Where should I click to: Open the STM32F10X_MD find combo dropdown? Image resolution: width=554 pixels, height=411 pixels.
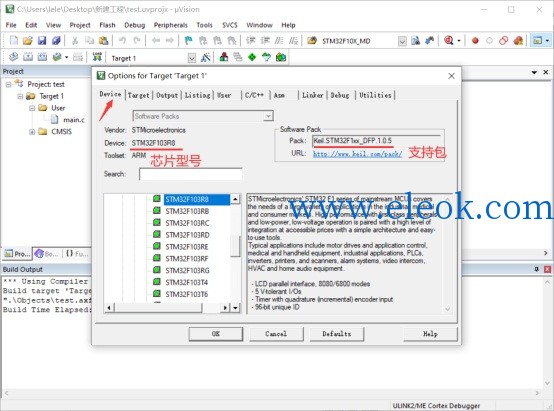(x=402, y=41)
